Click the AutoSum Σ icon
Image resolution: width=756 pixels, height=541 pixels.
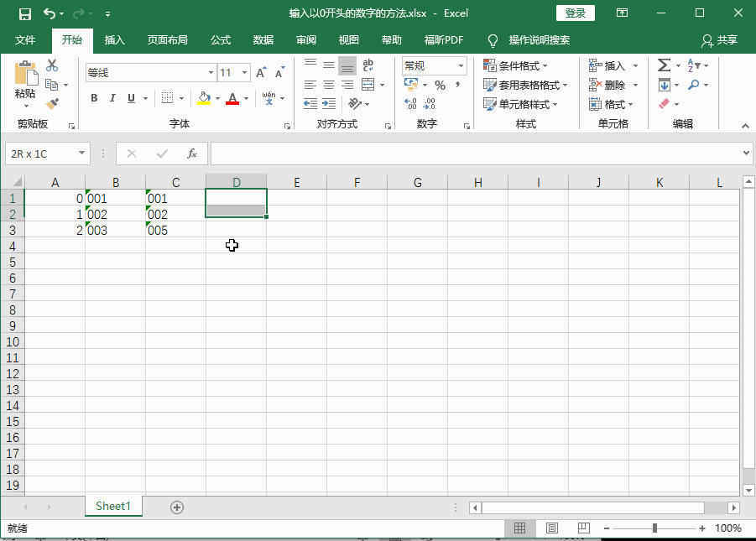[665, 65]
